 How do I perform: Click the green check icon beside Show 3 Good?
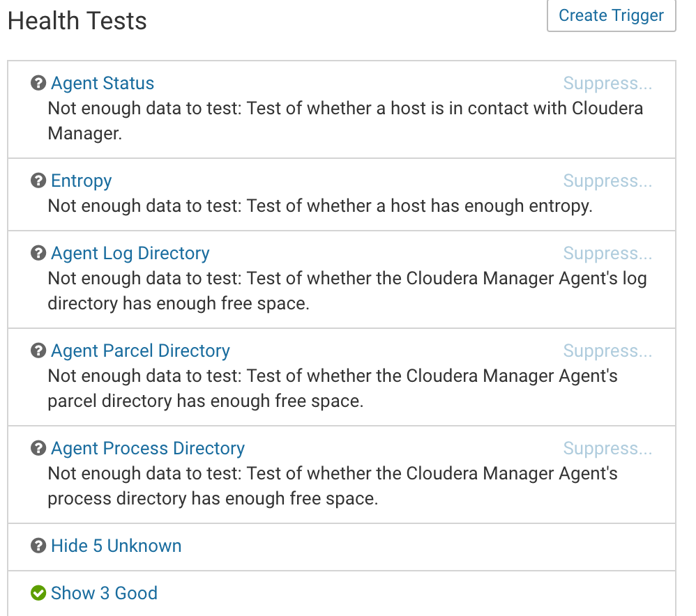38,593
